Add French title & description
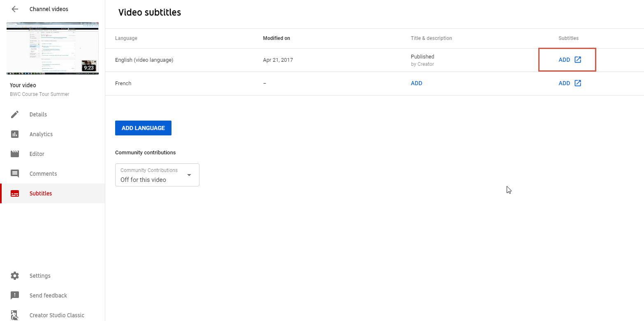Image resolution: width=644 pixels, height=321 pixels. click(x=416, y=83)
